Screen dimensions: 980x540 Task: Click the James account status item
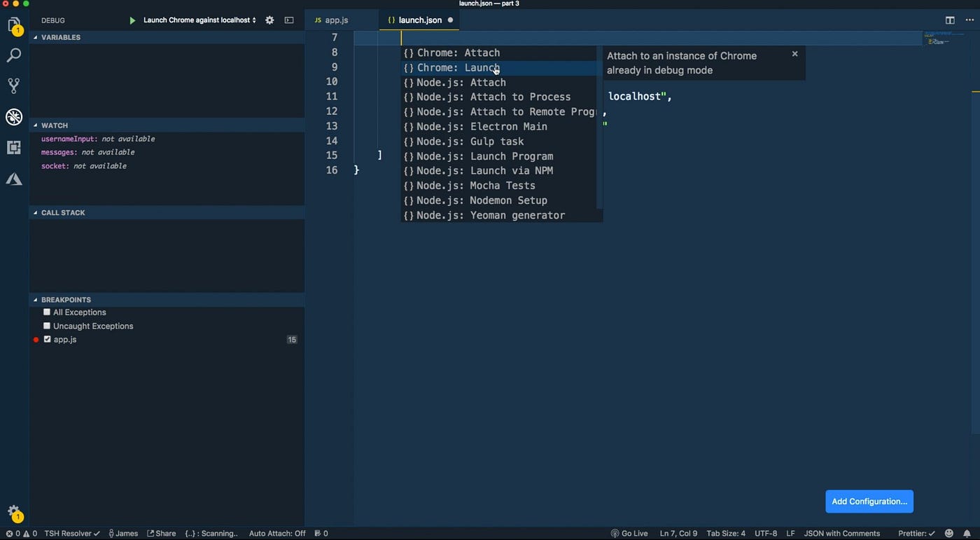[122, 534]
